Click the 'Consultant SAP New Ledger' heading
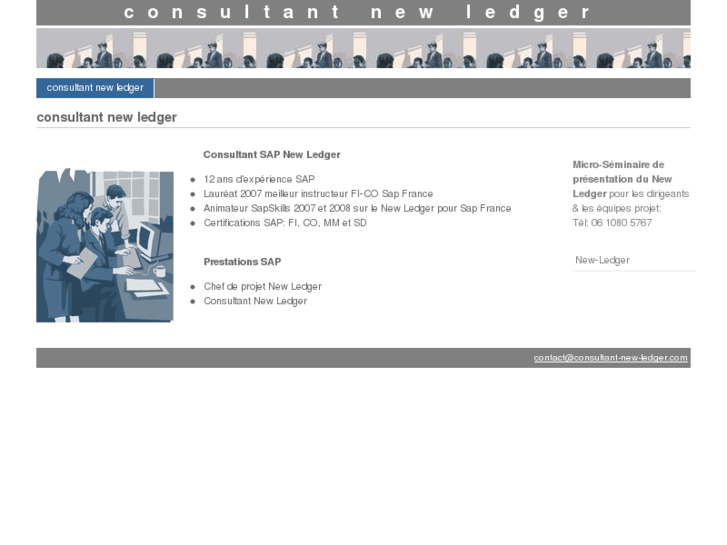 pyautogui.click(x=272, y=154)
